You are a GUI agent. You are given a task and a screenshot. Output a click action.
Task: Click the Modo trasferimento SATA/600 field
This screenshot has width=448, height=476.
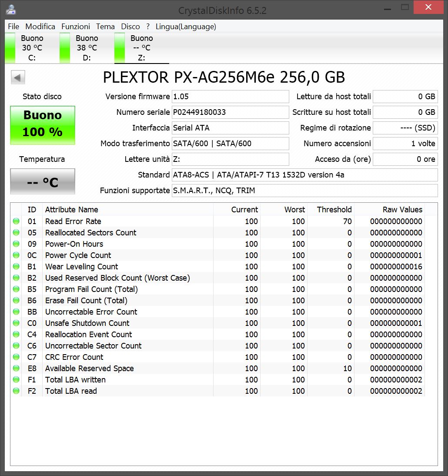click(x=231, y=144)
